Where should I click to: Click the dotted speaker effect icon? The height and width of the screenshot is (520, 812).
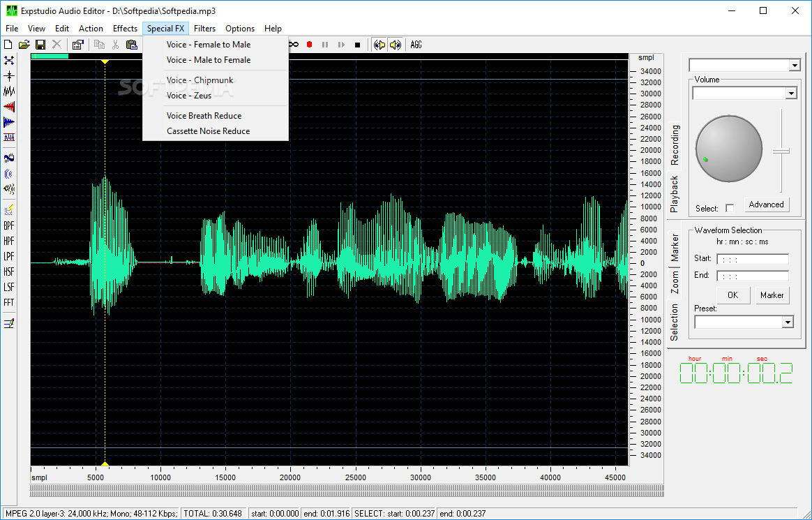click(9, 188)
